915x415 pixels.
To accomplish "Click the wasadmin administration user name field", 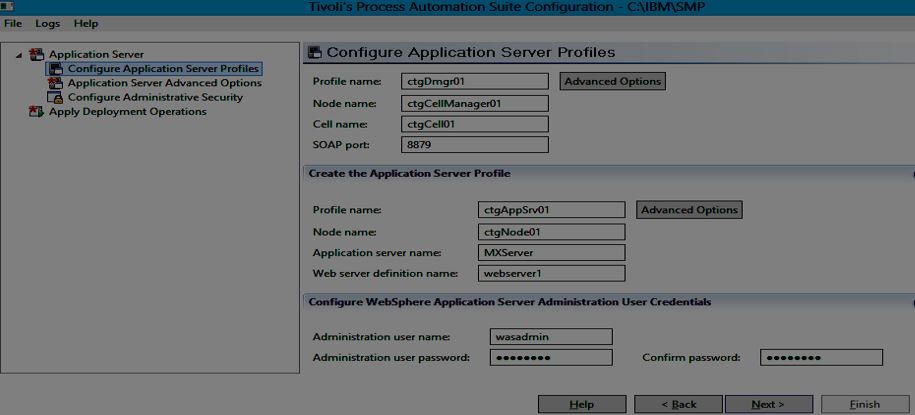I will [551, 336].
